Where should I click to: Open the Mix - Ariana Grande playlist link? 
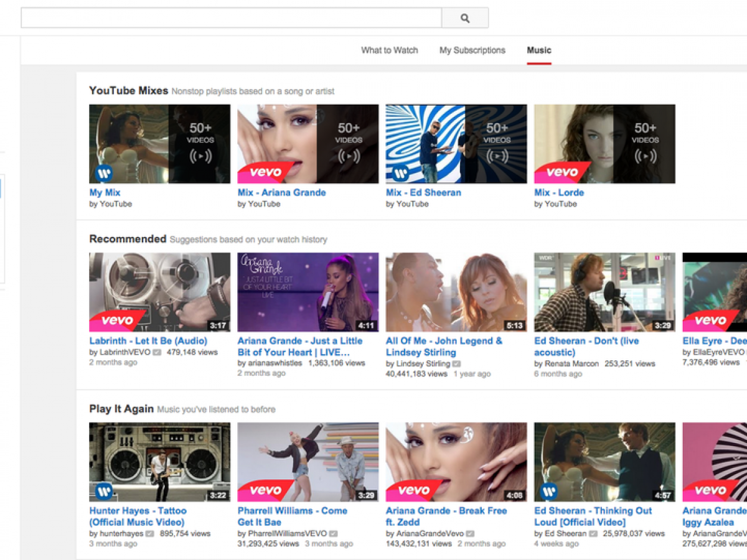coord(281,193)
